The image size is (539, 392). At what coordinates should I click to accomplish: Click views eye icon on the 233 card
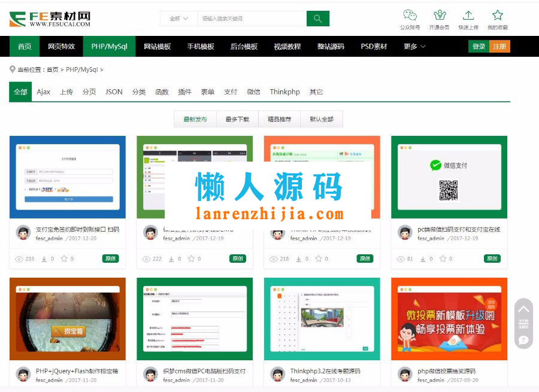point(19,259)
